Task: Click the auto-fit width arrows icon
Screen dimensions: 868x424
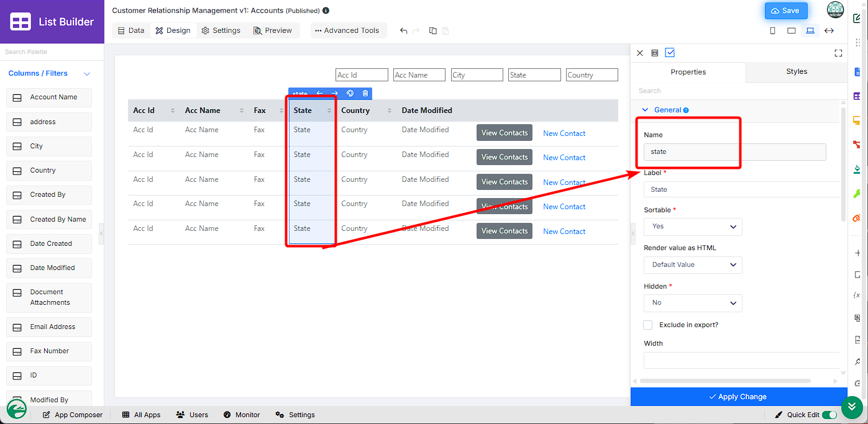Action: click(829, 30)
